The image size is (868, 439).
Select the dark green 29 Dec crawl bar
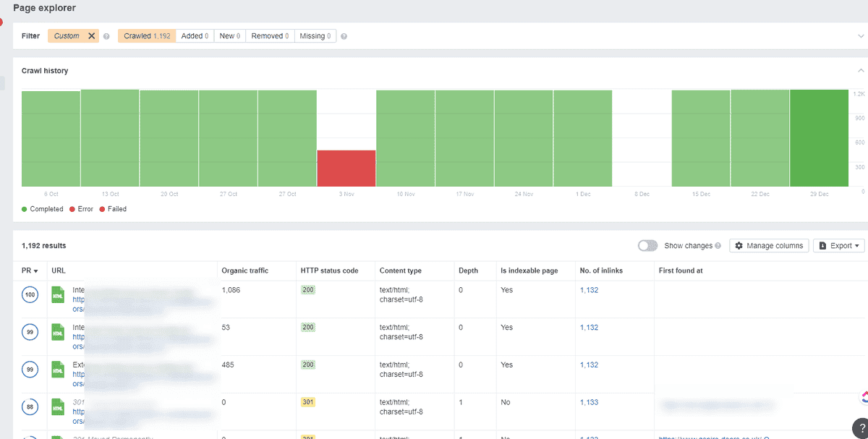[x=819, y=138]
